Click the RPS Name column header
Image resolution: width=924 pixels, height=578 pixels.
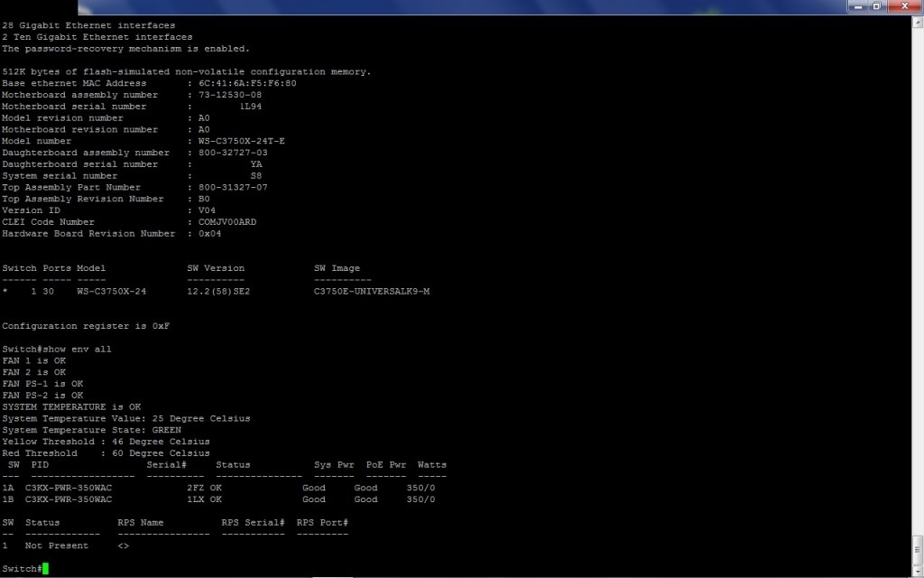point(141,523)
